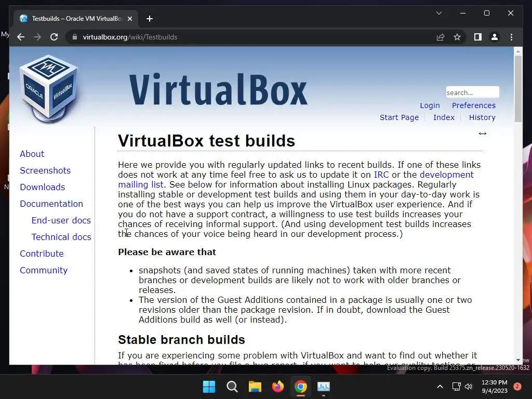Screen dimensions: 532x399
Task: Open the notification badge showing 2
Action: [517, 386]
